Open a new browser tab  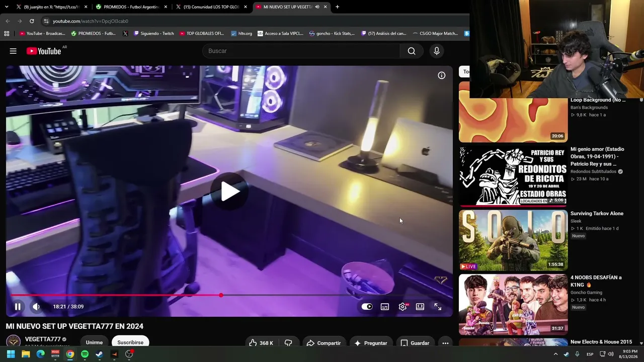pos(337,7)
